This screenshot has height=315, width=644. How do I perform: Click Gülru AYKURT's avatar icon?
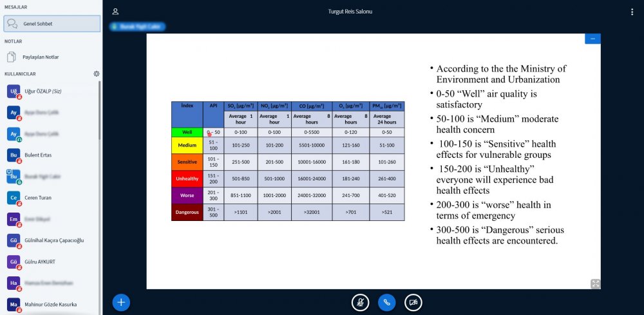point(14,262)
